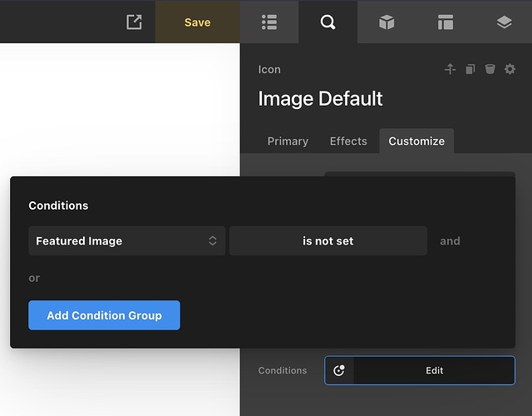
Task: Open the Layers stack panel
Action: (504, 22)
